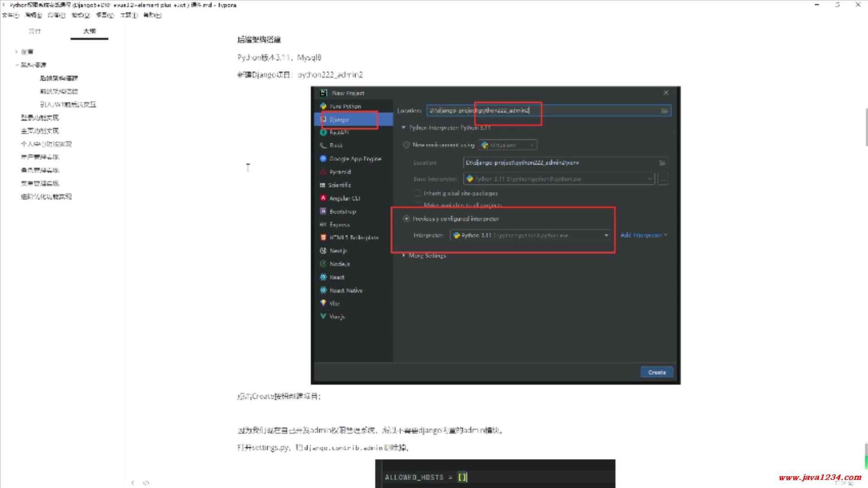Viewport: 868px width, 488px height.
Task: Select Previously configured interpreter radio button
Action: click(406, 219)
